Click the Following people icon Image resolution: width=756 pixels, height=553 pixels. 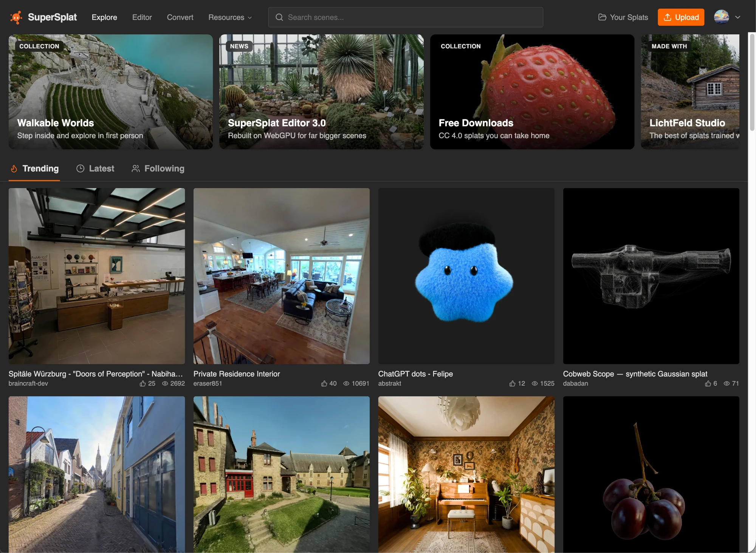[x=136, y=169]
